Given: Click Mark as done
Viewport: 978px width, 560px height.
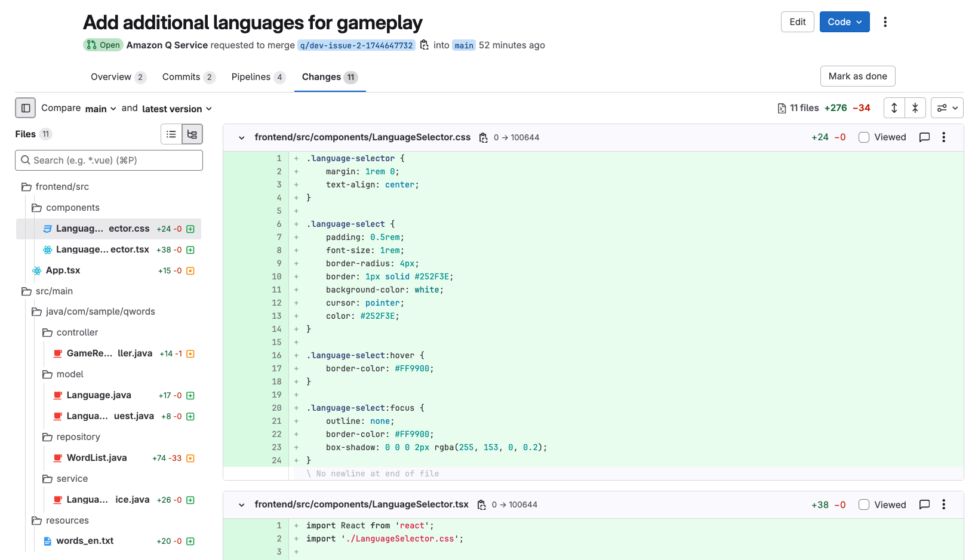Looking at the screenshot, I should click(x=857, y=76).
